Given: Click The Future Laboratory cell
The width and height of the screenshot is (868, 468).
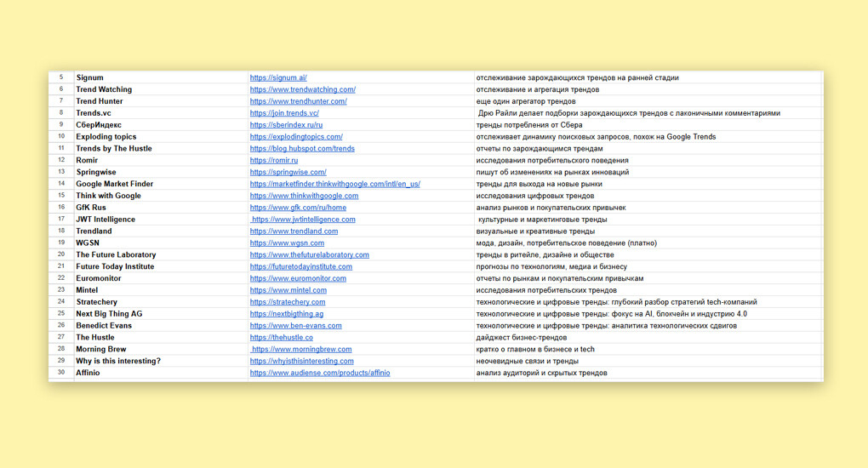Looking at the screenshot, I should 161,254.
